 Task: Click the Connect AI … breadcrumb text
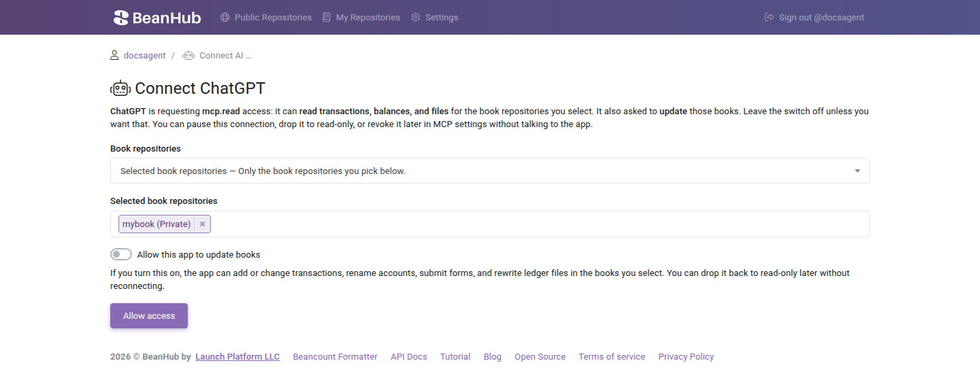(225, 56)
